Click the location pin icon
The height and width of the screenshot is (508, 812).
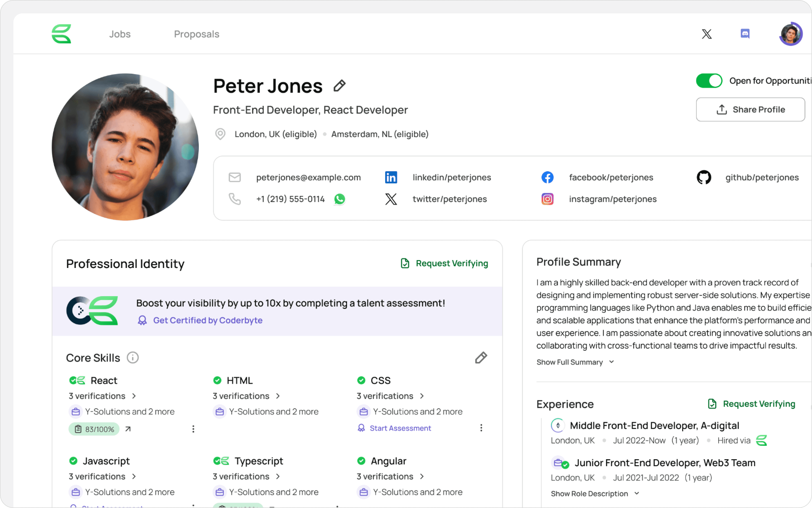pos(220,134)
